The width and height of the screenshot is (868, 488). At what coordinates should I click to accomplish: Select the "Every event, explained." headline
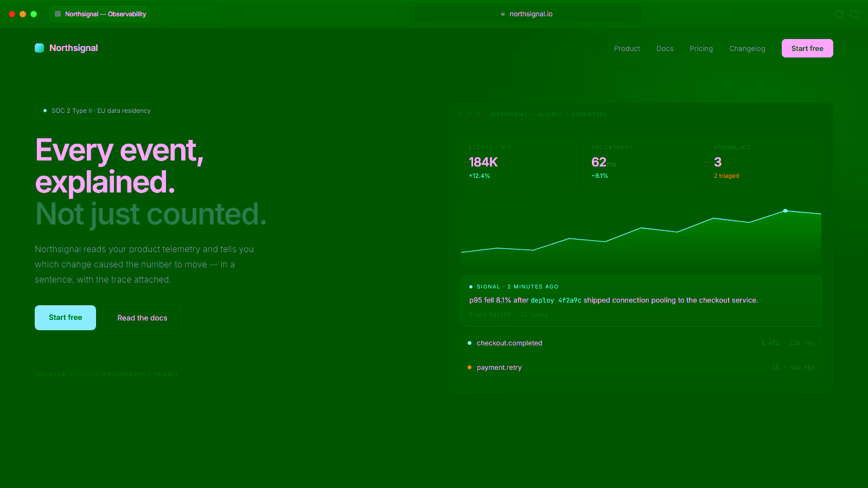point(119,166)
